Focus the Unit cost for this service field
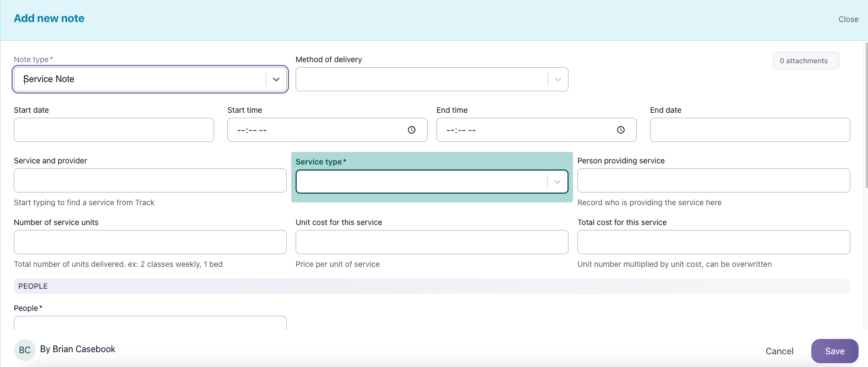 coord(432,242)
